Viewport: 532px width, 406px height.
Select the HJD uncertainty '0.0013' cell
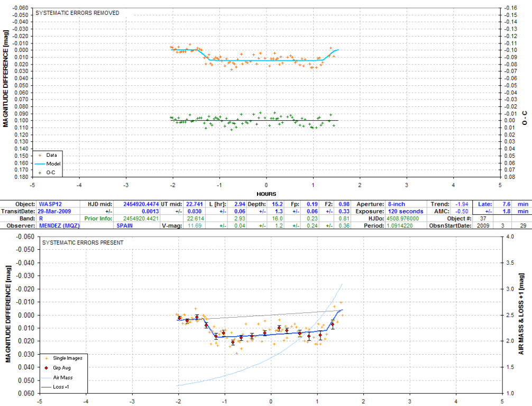[150, 211]
